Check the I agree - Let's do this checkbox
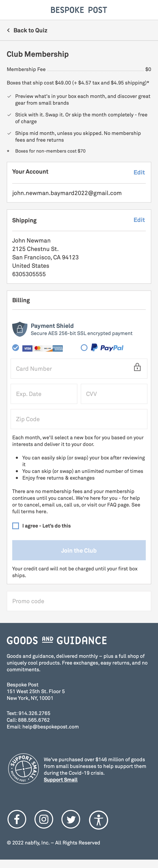 point(16,526)
